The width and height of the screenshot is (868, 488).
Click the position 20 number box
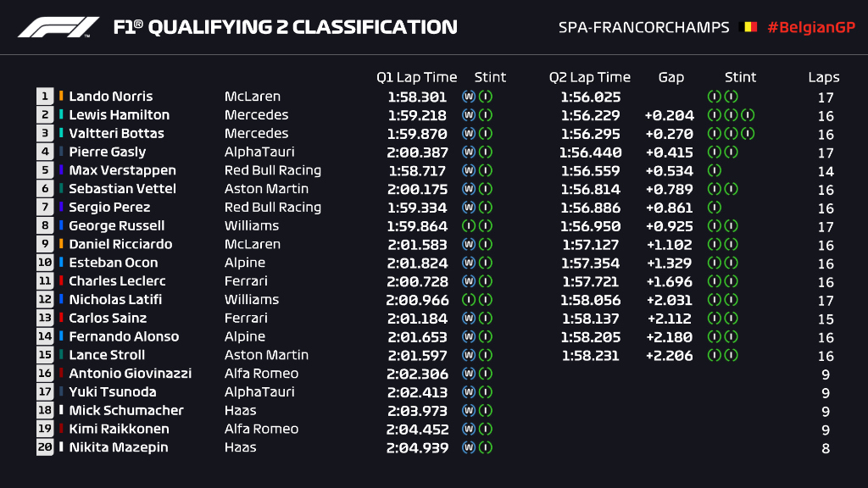[45, 447]
